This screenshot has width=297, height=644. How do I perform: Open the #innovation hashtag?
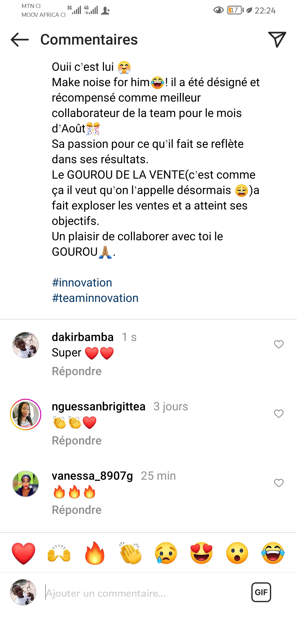82,283
